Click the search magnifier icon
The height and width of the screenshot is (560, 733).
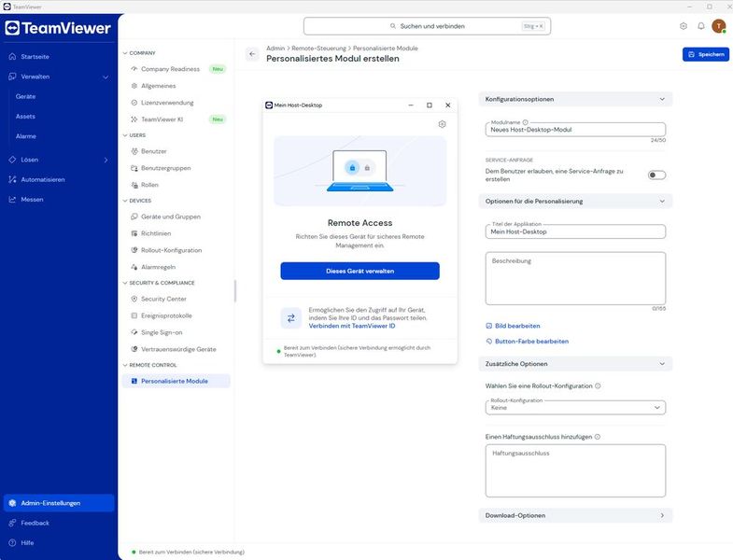coord(393,26)
